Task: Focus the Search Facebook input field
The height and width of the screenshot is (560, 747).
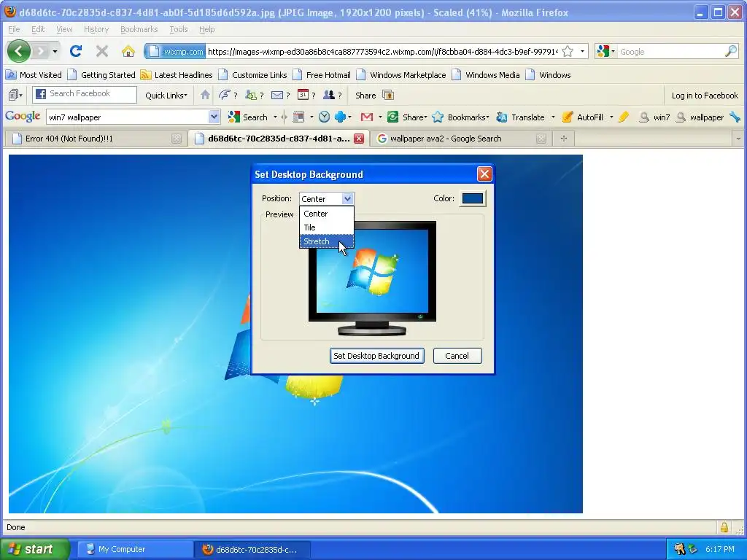Action: click(x=85, y=94)
